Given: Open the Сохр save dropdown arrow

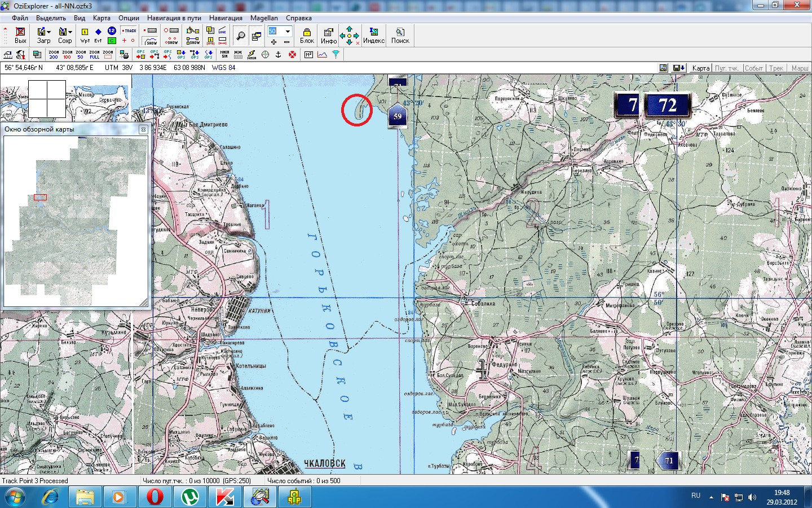Looking at the screenshot, I should click(70, 32).
